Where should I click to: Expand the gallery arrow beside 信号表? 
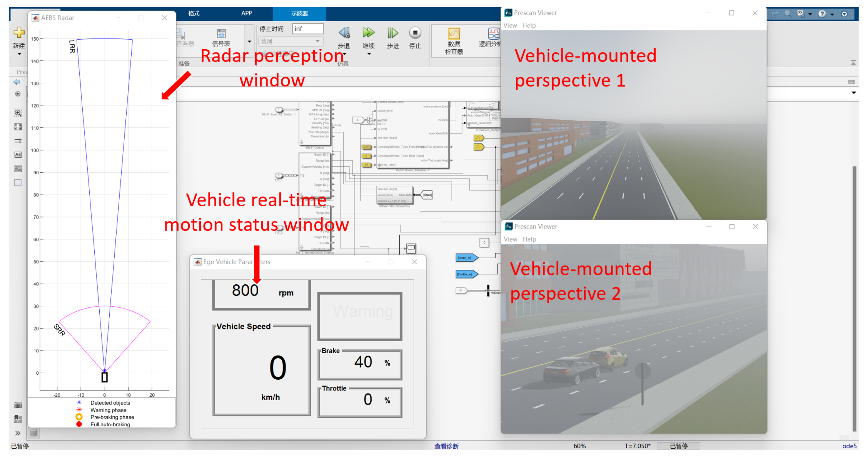(x=249, y=41)
